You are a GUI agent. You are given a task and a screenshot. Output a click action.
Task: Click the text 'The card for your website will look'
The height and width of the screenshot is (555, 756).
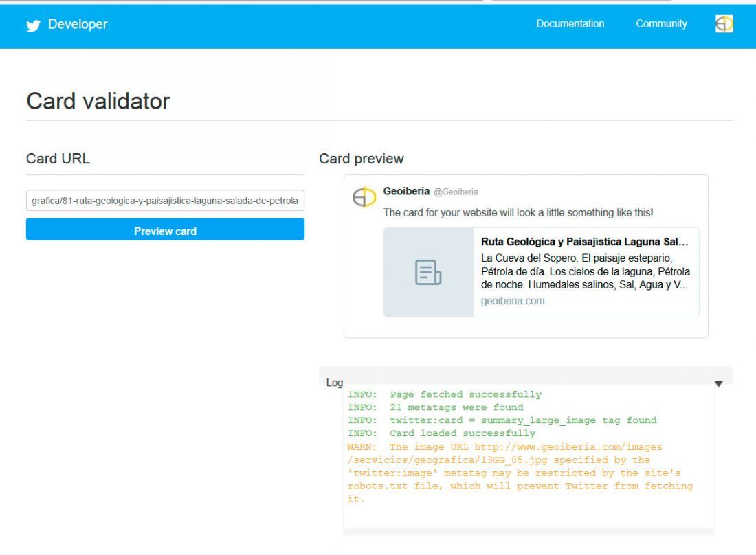(518, 212)
